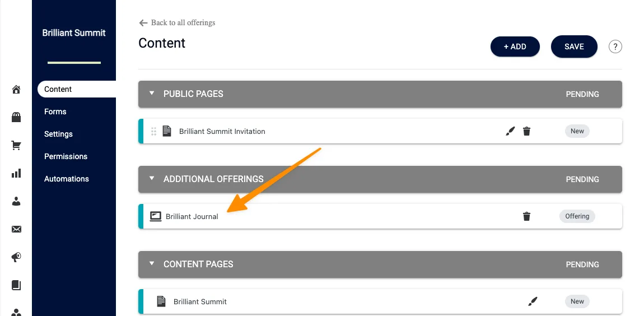Collapse the Additional Offerings section
This screenshot has height=316, width=644.
coord(152,179)
